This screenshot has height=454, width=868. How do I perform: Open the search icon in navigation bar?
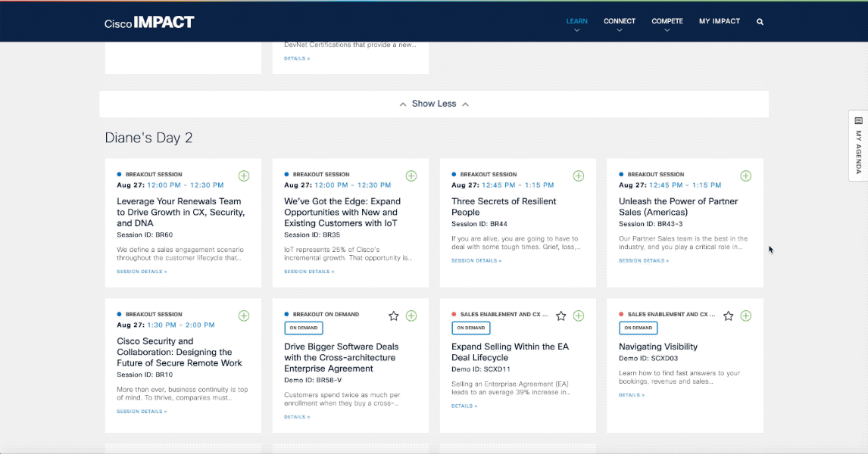pos(760,22)
